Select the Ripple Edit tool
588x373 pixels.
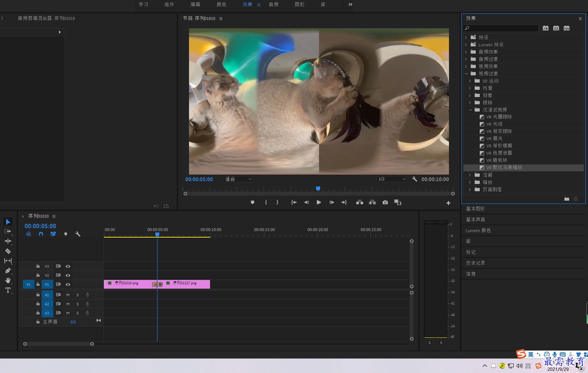[x=8, y=241]
